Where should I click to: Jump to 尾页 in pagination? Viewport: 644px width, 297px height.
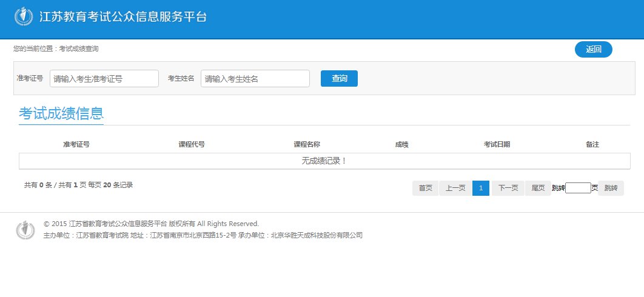537,189
